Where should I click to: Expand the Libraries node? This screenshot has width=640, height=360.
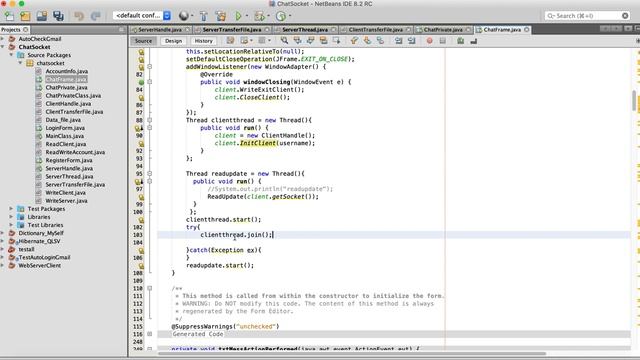12,217
